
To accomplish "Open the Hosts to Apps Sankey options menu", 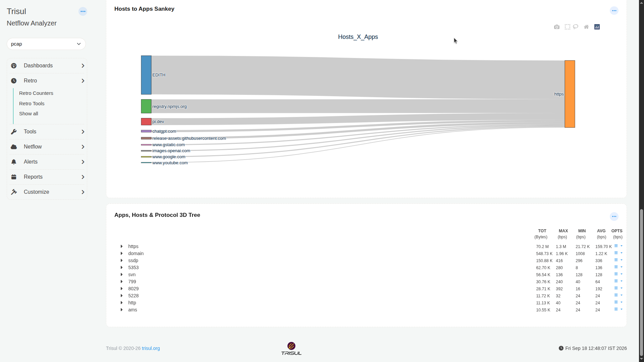I will (x=614, y=11).
